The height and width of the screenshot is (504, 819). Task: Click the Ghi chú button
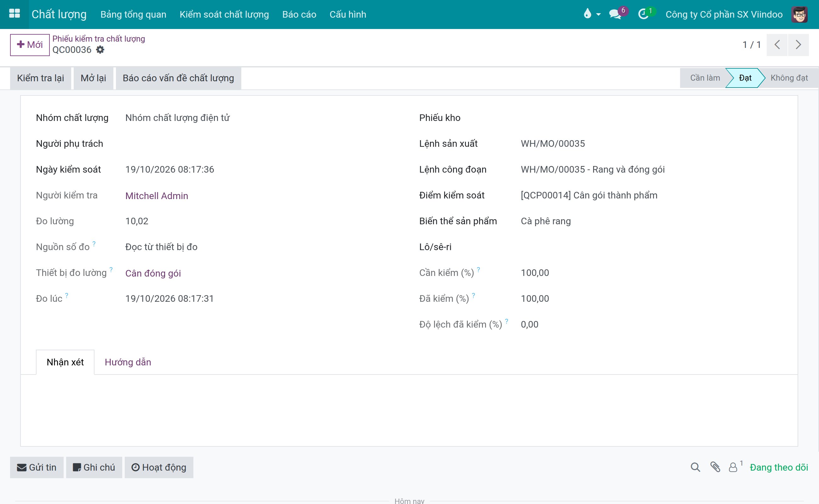pyautogui.click(x=94, y=467)
